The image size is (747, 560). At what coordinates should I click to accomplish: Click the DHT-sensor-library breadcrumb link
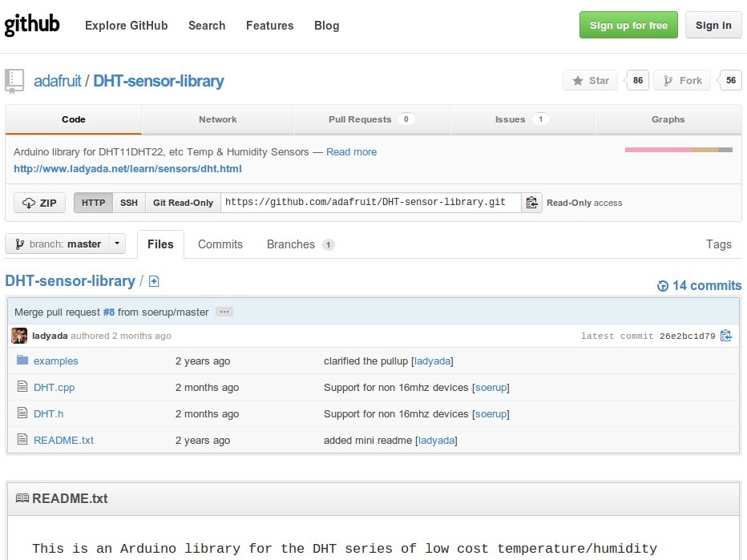tap(70, 281)
